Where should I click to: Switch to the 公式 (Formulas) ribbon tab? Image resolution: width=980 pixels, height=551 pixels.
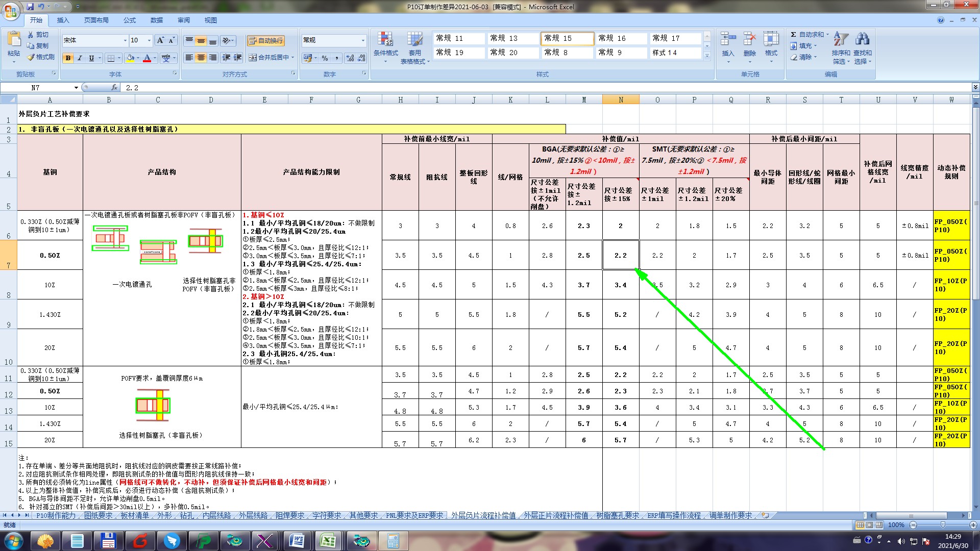click(x=130, y=20)
